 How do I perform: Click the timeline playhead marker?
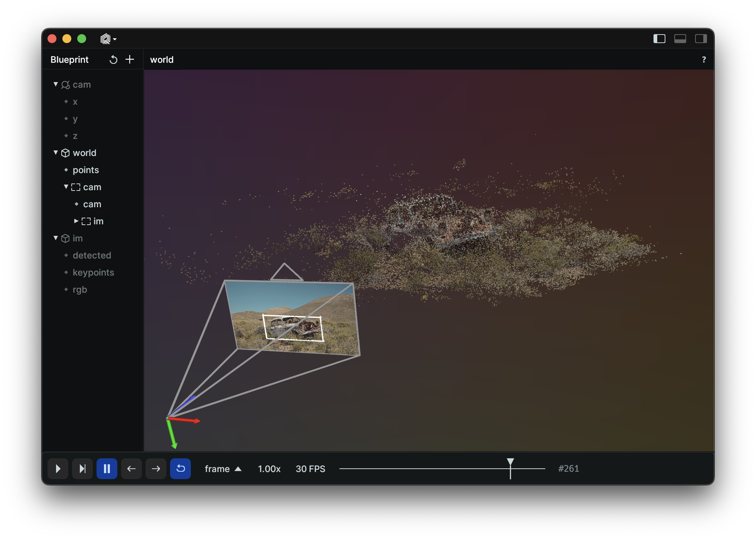point(511,462)
